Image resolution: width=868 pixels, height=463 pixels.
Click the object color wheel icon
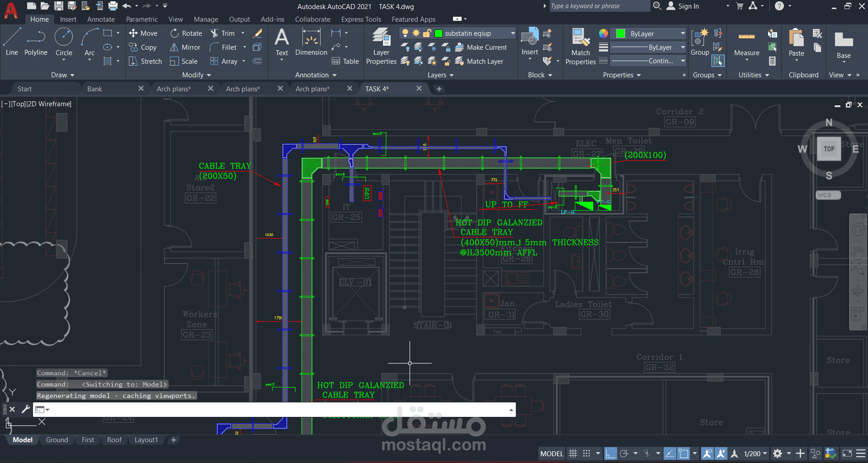pyautogui.click(x=604, y=33)
